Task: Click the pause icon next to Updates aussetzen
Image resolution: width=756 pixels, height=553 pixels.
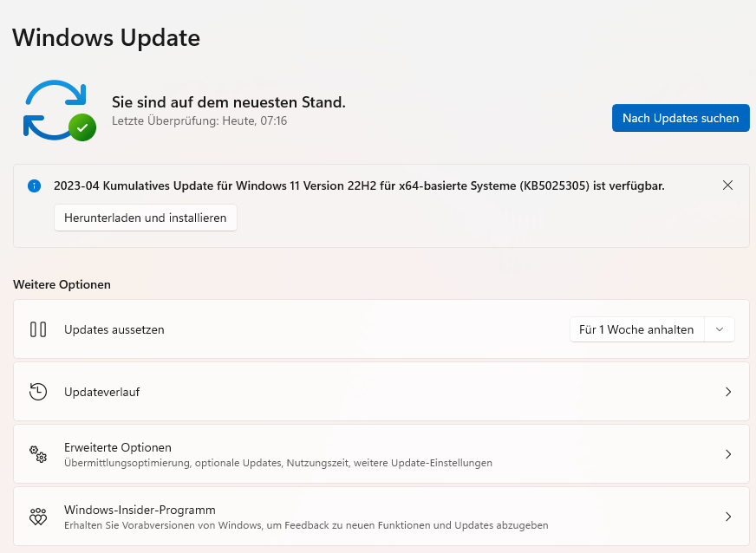Action: tap(38, 329)
